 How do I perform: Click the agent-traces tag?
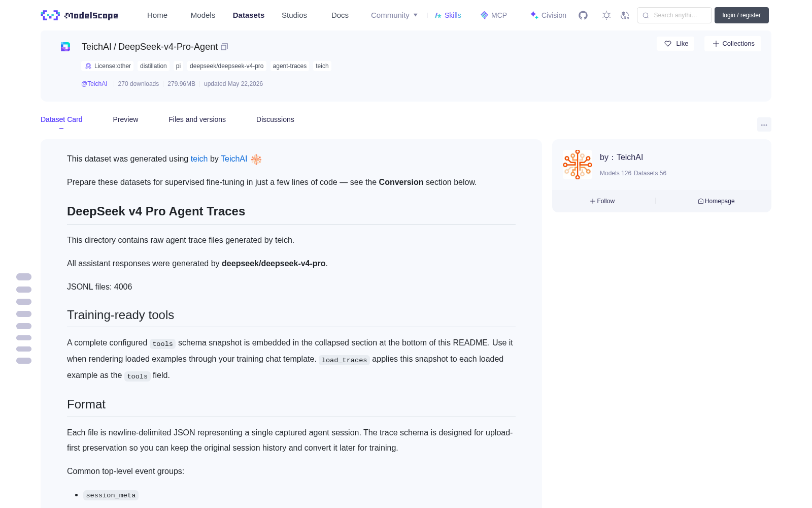[289, 66]
